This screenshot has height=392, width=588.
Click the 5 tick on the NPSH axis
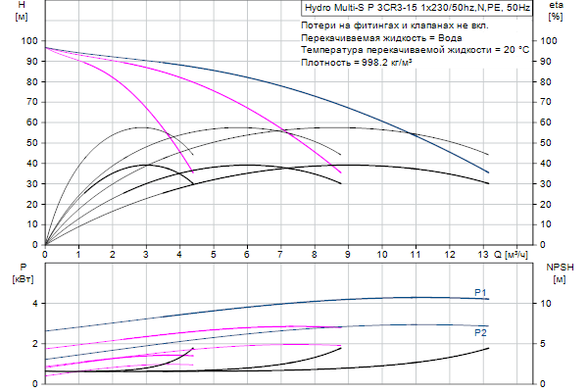tap(548, 344)
